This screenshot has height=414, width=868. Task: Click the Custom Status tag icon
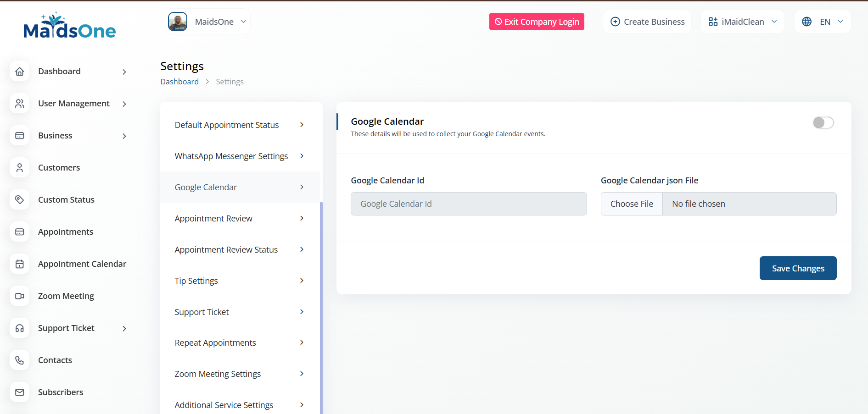click(20, 200)
